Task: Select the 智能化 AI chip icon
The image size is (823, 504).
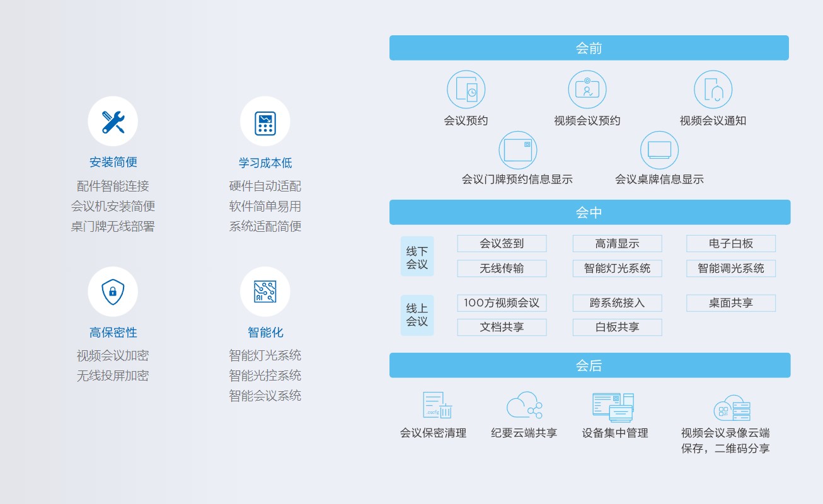Action: pyautogui.click(x=265, y=291)
